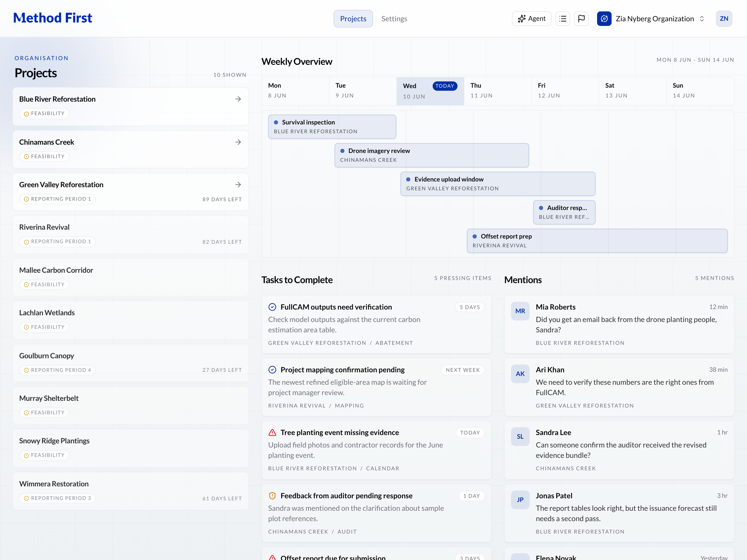Switch to the Projects tab

(353, 19)
